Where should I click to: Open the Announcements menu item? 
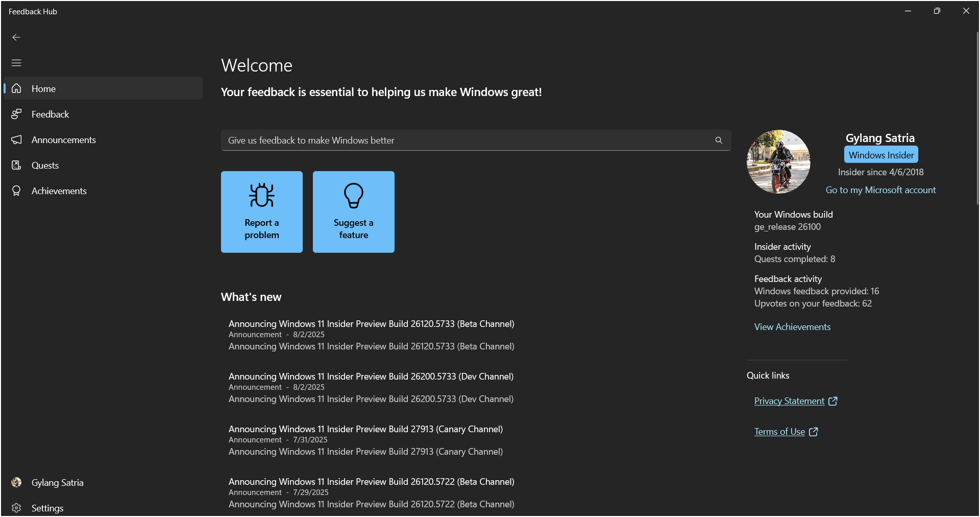coord(103,139)
